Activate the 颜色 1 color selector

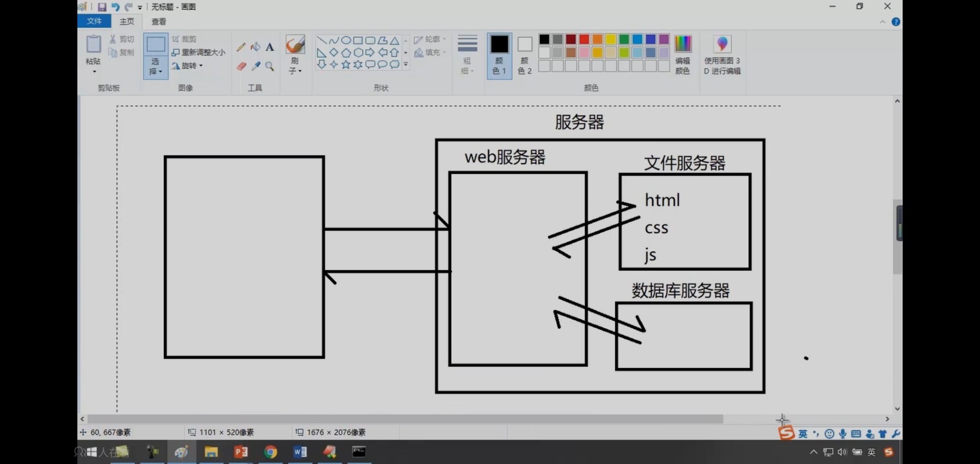coord(499,55)
